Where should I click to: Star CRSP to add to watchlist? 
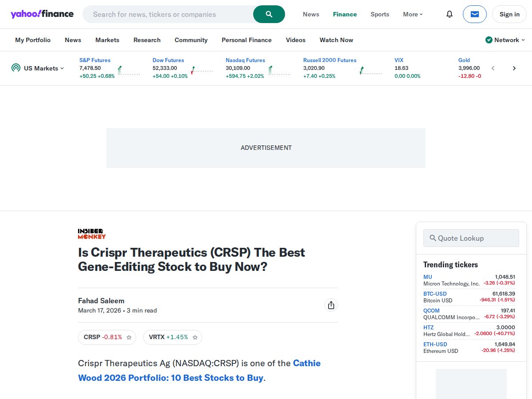coord(129,337)
